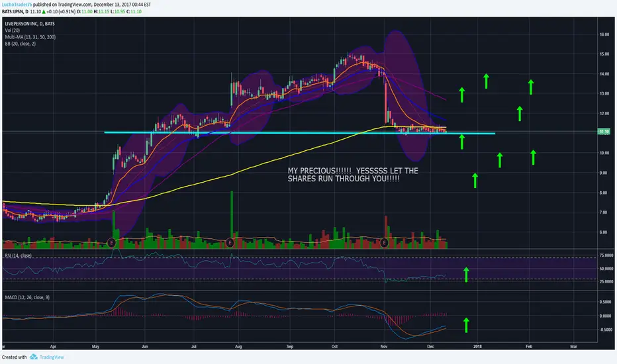Click the 9.00 price axis label
Viewport: 617px width, 364px height.
[603, 173]
